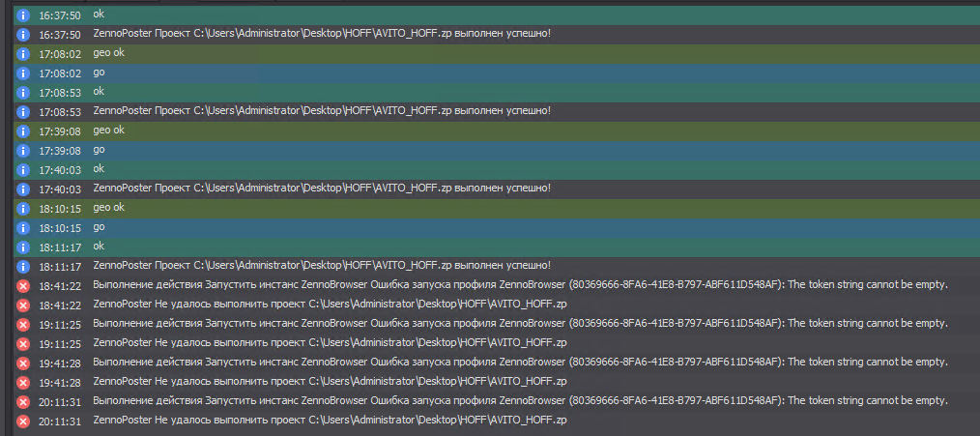Image resolution: width=980 pixels, height=436 pixels.
Task: Select the 'go' message at 17:08:02
Action: pyautogui.click(x=99, y=73)
